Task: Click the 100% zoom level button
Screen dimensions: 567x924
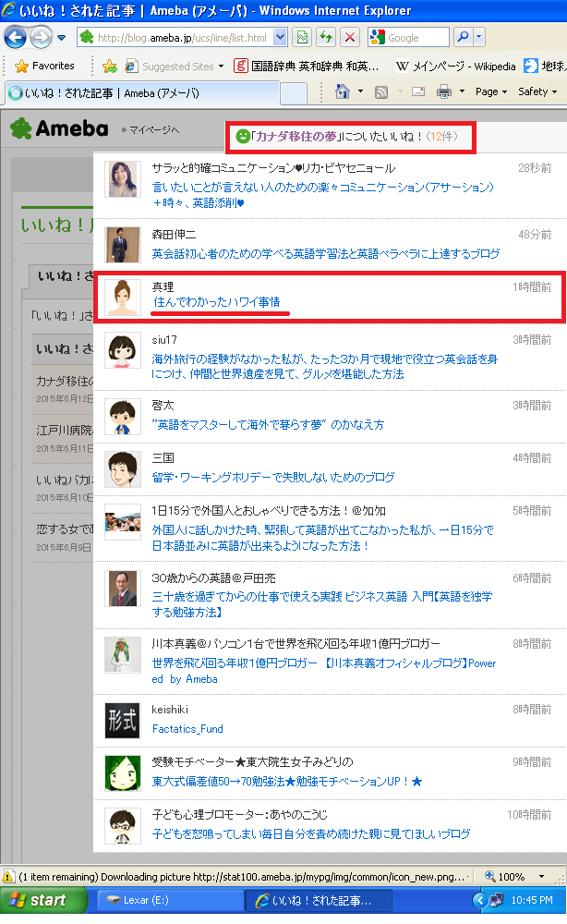Action: [x=504, y=877]
